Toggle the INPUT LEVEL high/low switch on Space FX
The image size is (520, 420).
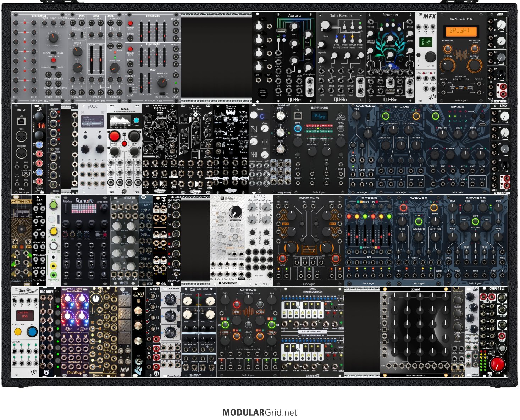[461, 79]
